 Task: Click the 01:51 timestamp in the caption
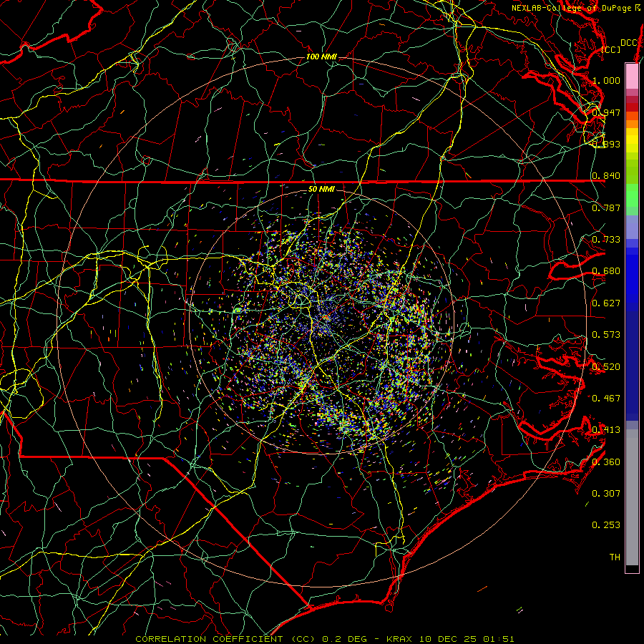click(498, 639)
